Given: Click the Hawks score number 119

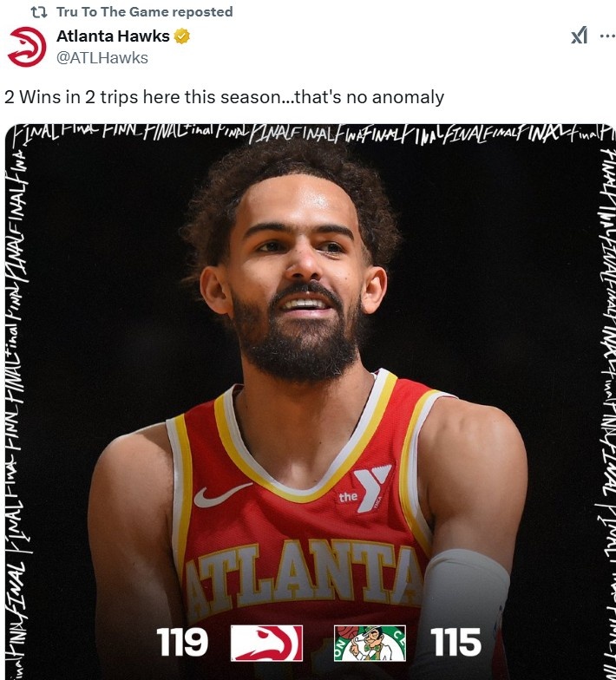Looking at the screenshot, I should 182,642.
